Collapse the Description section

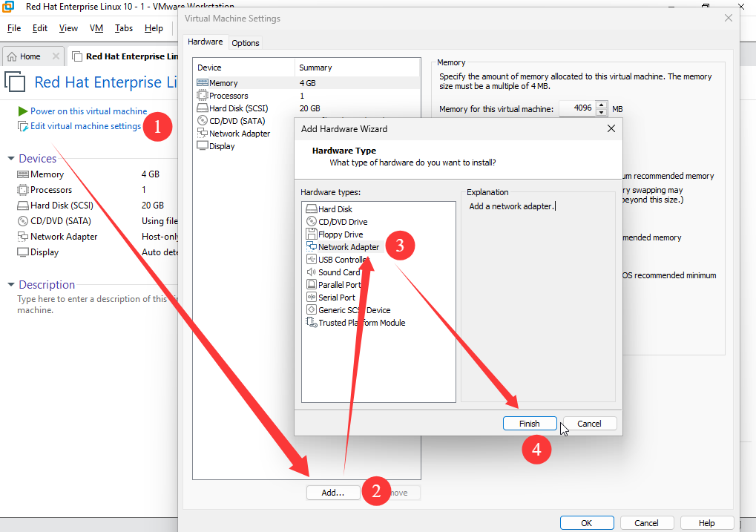11,285
